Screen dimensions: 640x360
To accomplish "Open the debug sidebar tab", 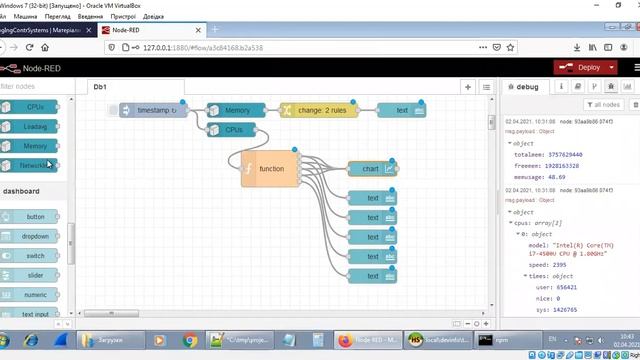I will click(523, 87).
